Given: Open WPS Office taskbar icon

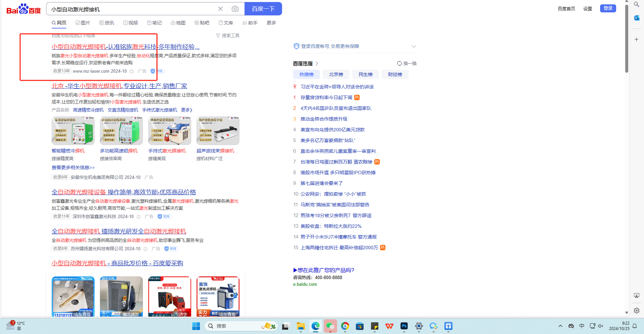Looking at the screenshot, I should [x=389, y=326].
